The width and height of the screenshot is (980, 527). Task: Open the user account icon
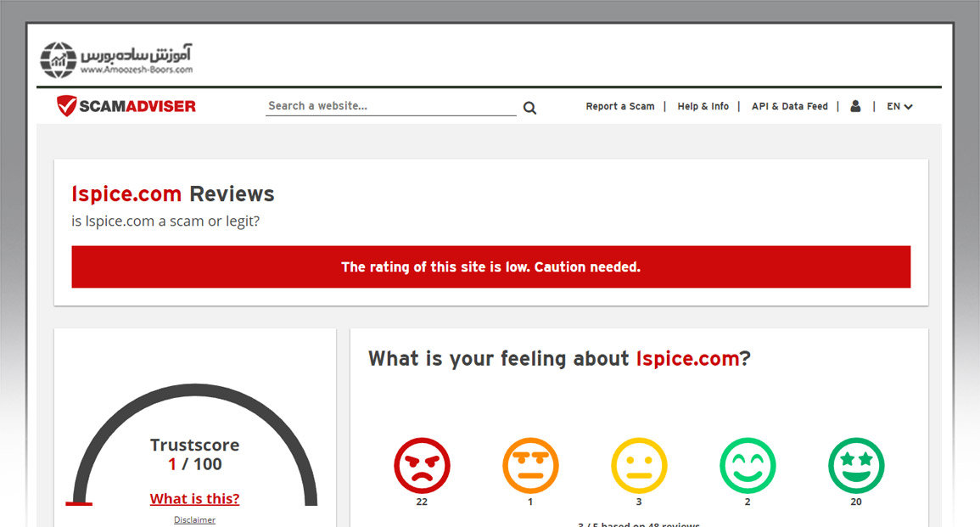[x=855, y=106]
